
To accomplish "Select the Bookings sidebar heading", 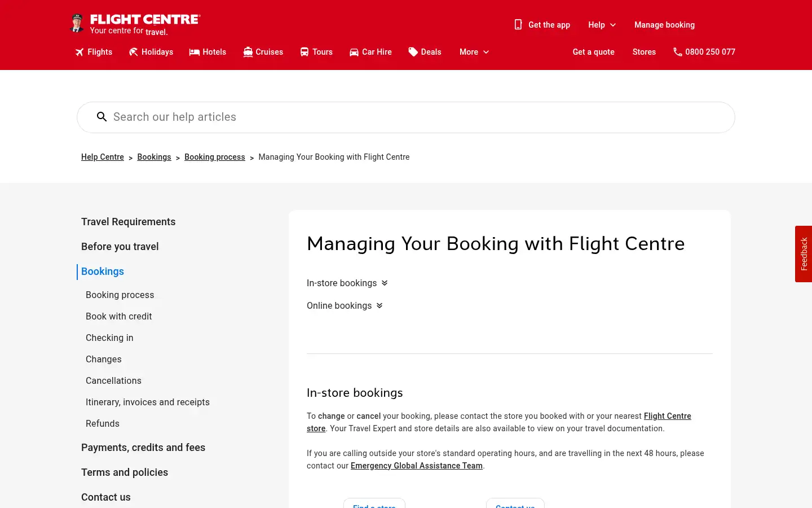I will [103, 271].
